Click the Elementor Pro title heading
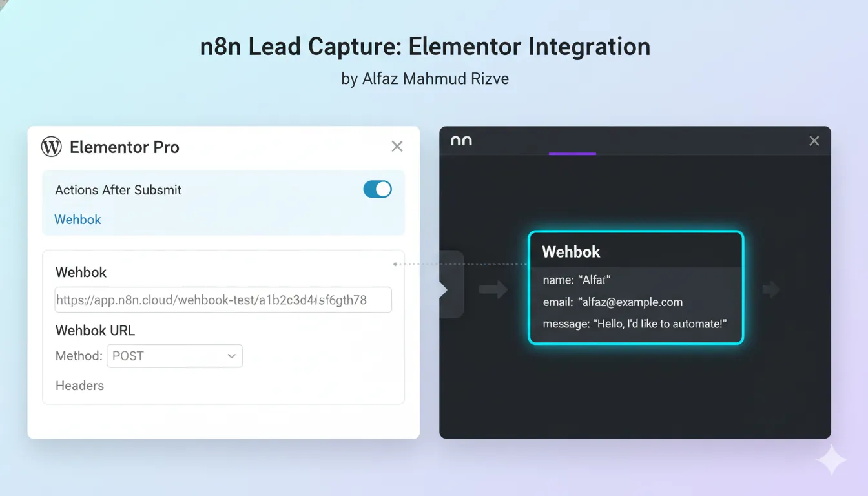Screen dimensions: 868x496 [124, 147]
